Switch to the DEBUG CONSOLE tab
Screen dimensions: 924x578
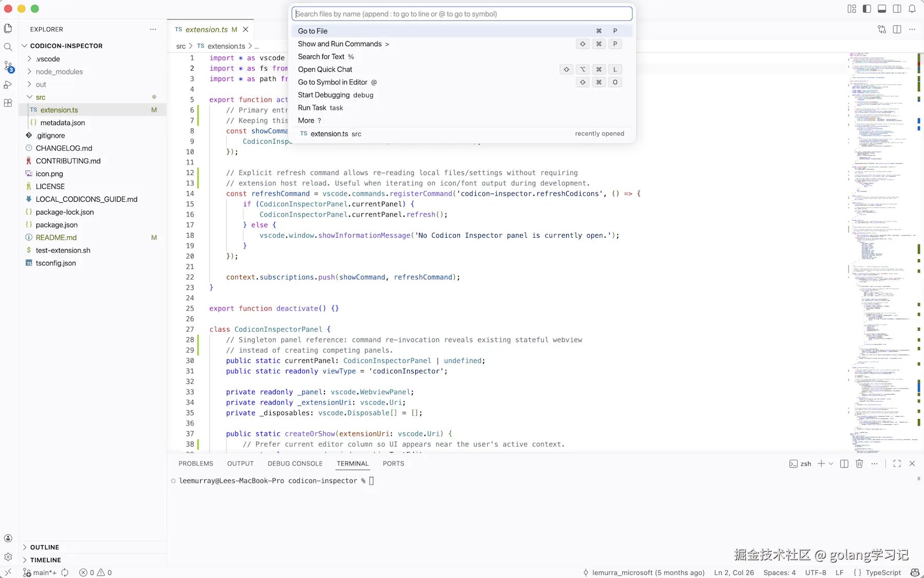coord(295,464)
